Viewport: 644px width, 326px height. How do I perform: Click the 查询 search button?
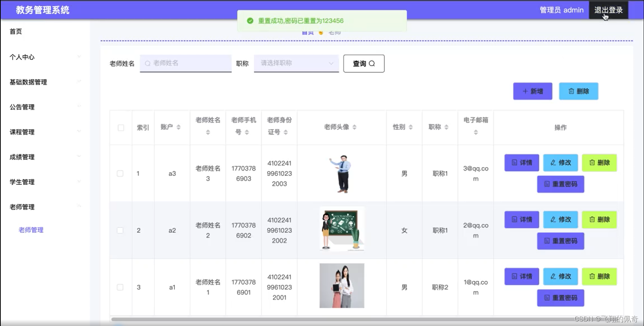364,64
